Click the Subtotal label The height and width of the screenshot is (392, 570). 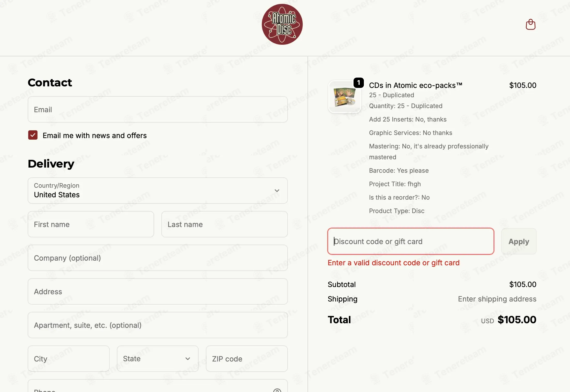342,284
